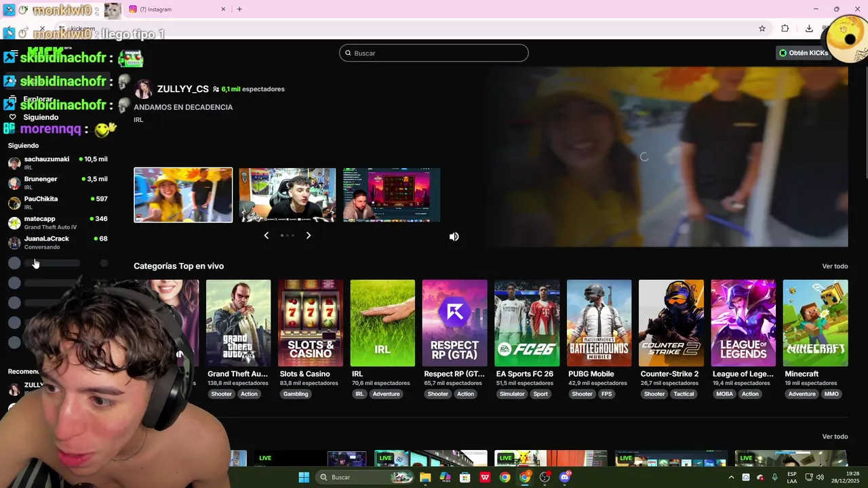Click FPS tag under PUBG Mobile
This screenshot has width=868, height=488.
pyautogui.click(x=606, y=394)
